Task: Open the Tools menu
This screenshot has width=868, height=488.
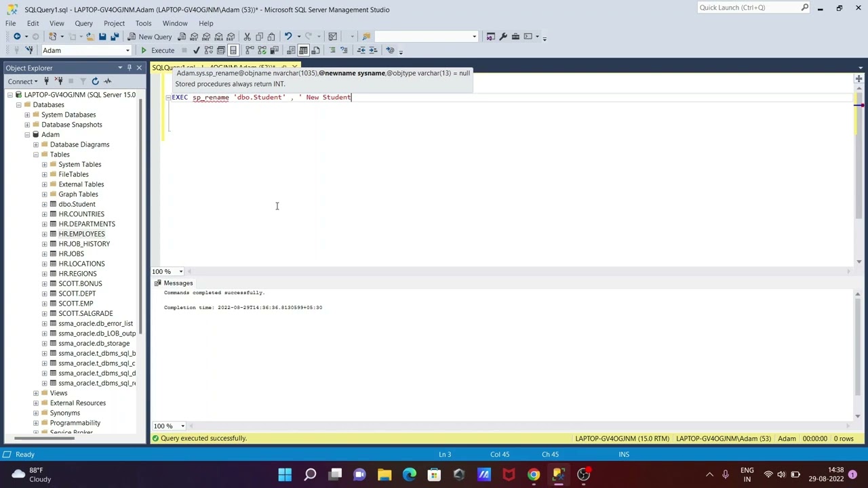Action: pyautogui.click(x=143, y=23)
